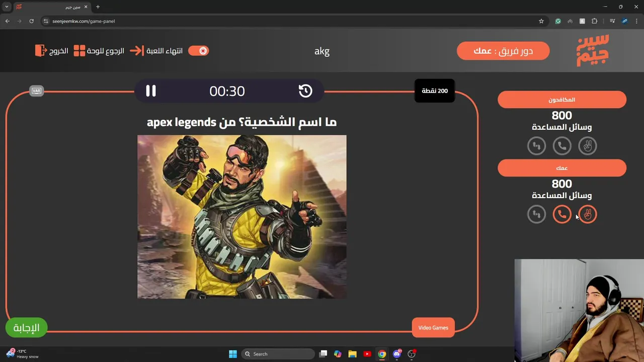Open the Apex Legends character image
Viewport: 644px width, 362px height.
pos(242,217)
